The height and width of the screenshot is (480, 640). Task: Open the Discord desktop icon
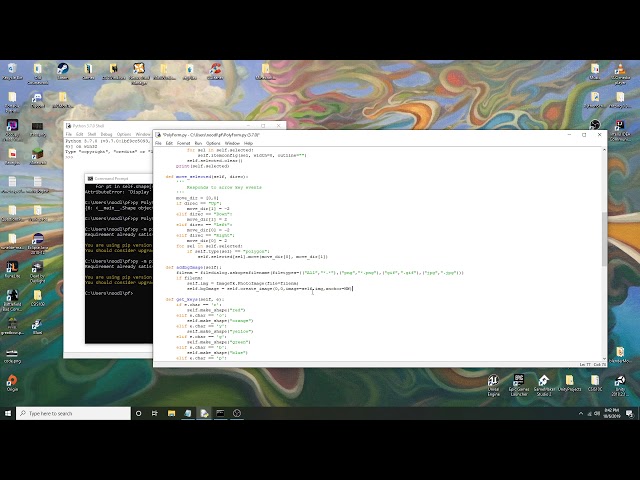[38, 100]
